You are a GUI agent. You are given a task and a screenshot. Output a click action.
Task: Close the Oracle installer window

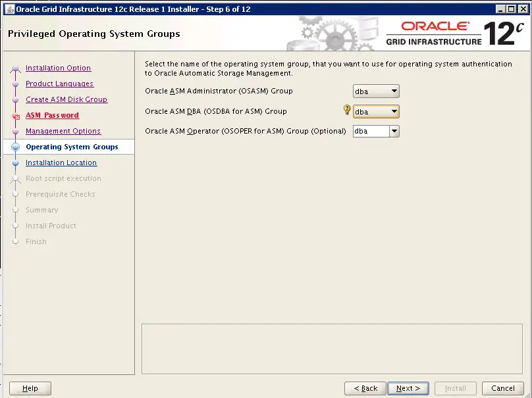coord(523,9)
